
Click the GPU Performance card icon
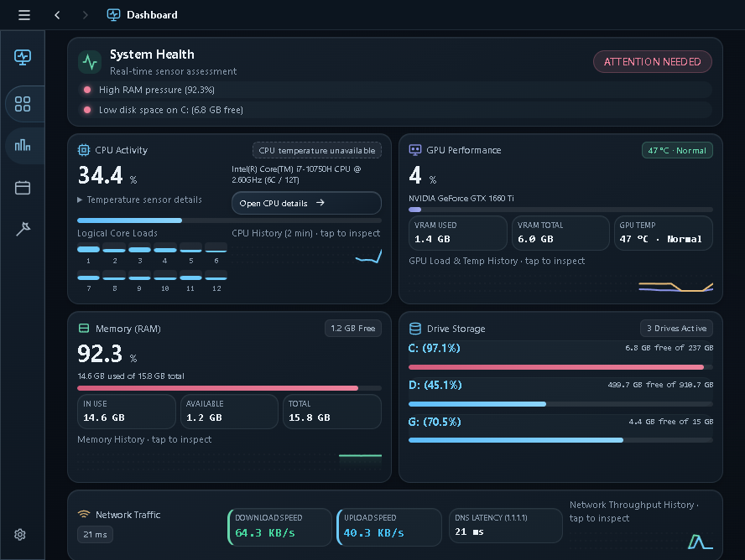(x=415, y=150)
